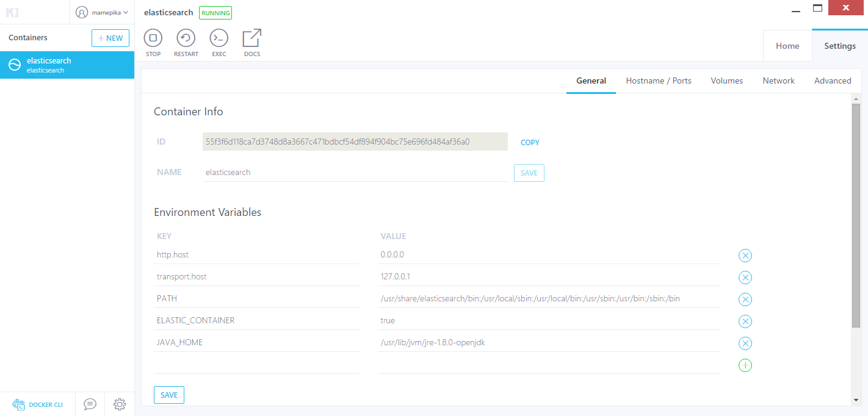The height and width of the screenshot is (416, 868).
Task: Close the Kitematic window
Action: 845,8
